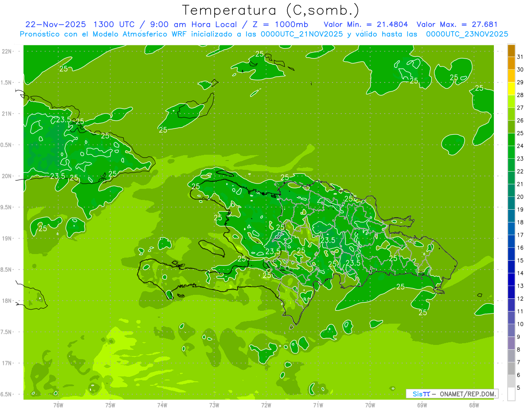Click the "31" colorbar scale label
532x411 pixels.
pos(520,57)
